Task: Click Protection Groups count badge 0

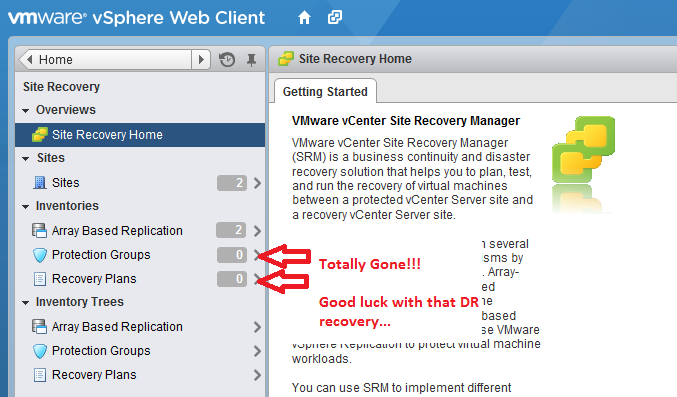Action: [232, 255]
